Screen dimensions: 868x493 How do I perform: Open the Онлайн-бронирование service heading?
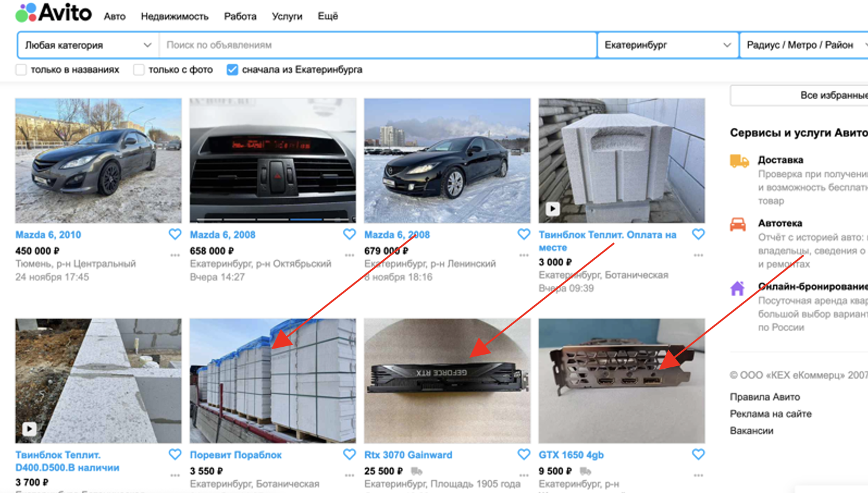point(813,286)
